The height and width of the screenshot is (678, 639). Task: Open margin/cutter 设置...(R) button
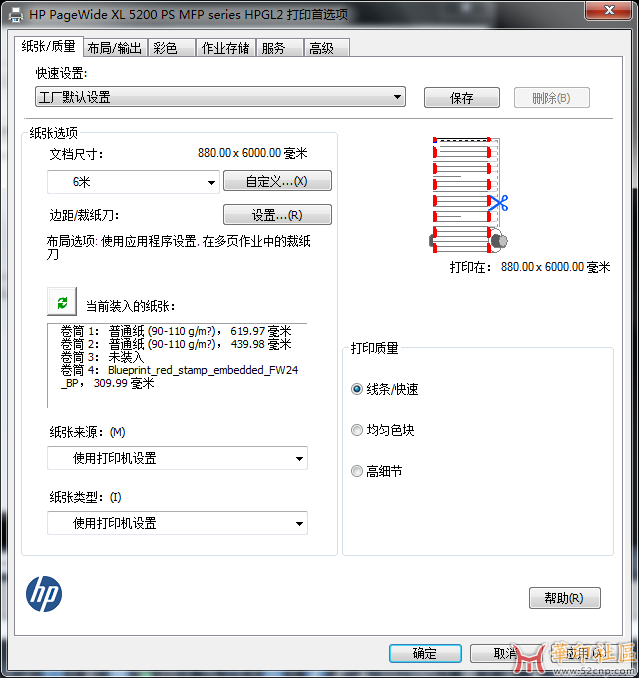point(277,214)
